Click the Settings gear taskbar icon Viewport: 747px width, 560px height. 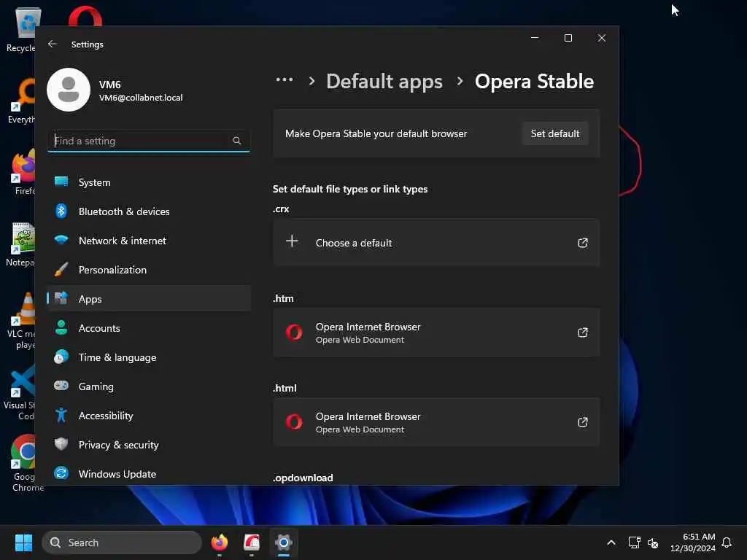(284, 542)
